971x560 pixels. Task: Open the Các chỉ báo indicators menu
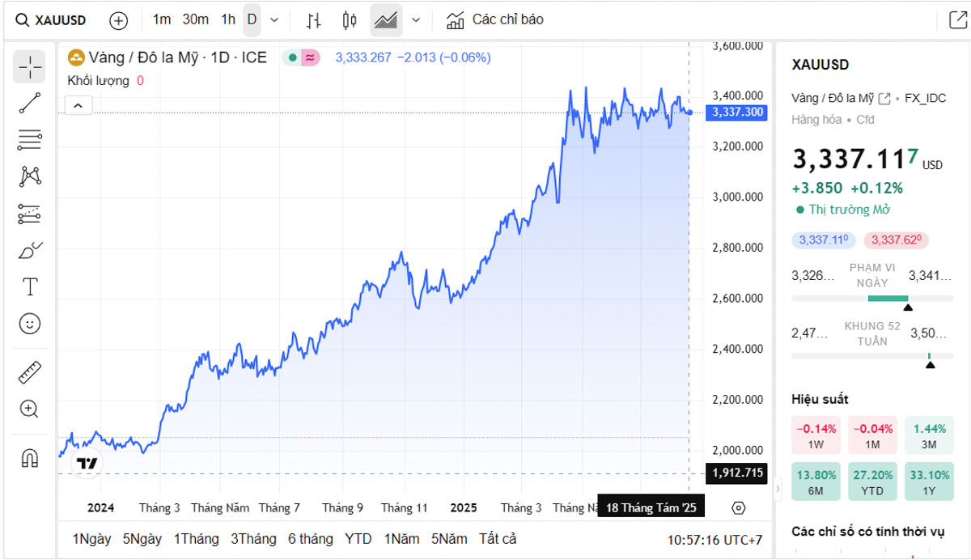(495, 20)
